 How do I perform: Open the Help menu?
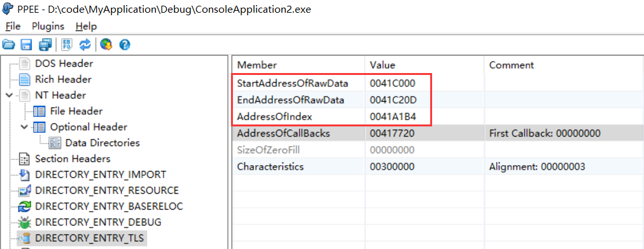pos(87,27)
